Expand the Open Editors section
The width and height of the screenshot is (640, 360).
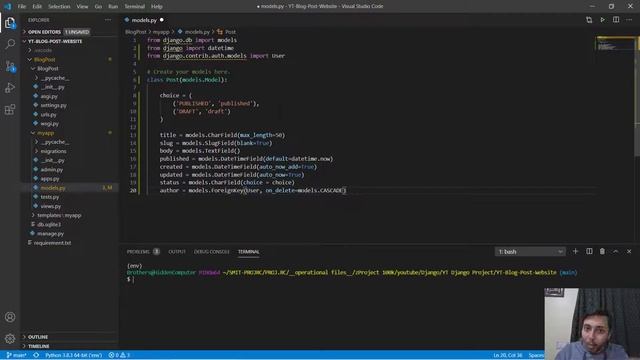pos(44,31)
